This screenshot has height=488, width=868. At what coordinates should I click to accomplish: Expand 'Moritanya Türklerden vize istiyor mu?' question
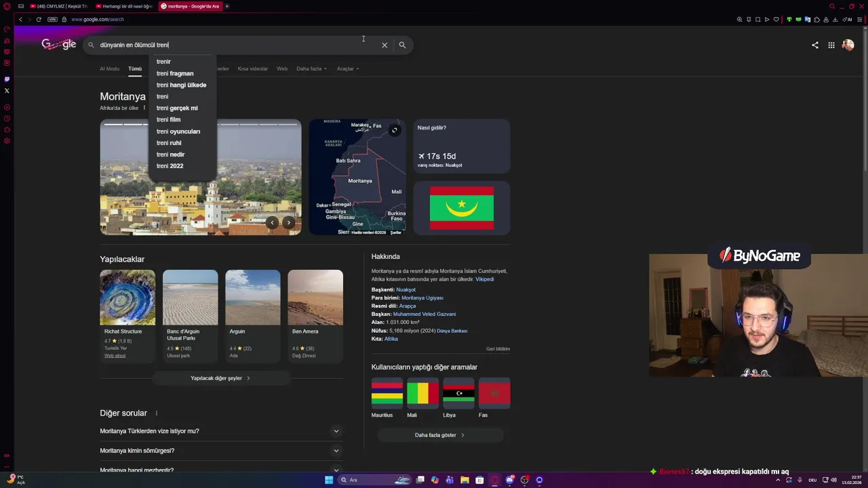pyautogui.click(x=220, y=431)
